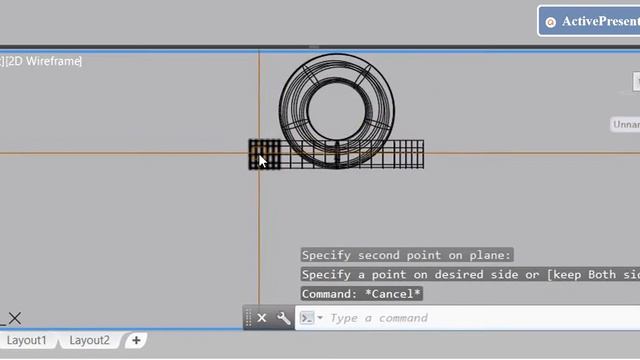
Task: Click the 'Specify second point on plane:' history line
Action: click(x=407, y=255)
